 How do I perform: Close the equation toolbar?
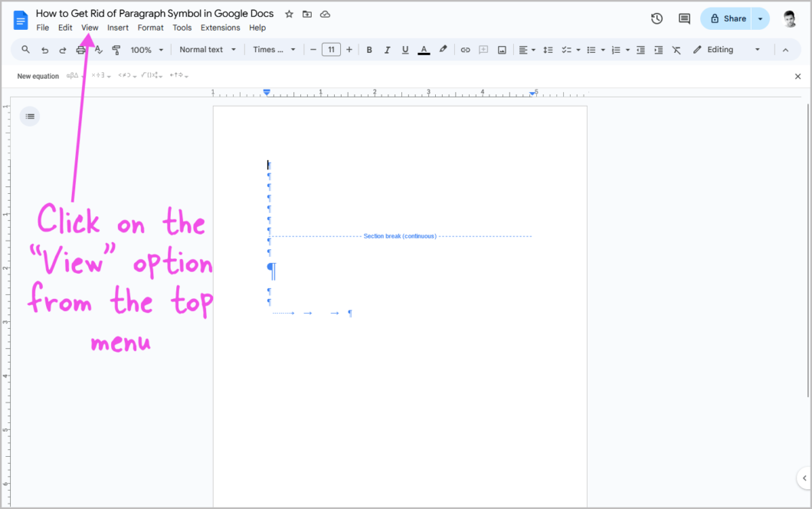tap(797, 76)
